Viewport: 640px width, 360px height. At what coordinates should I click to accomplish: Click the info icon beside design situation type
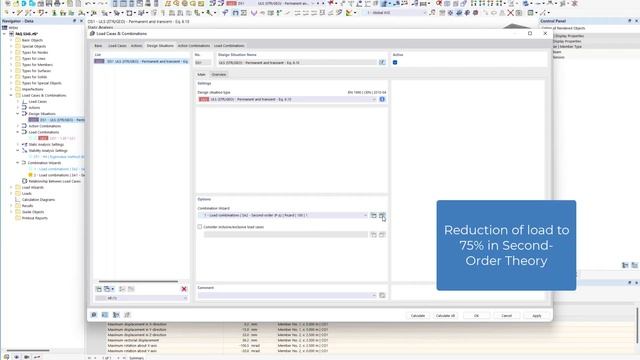[382, 99]
